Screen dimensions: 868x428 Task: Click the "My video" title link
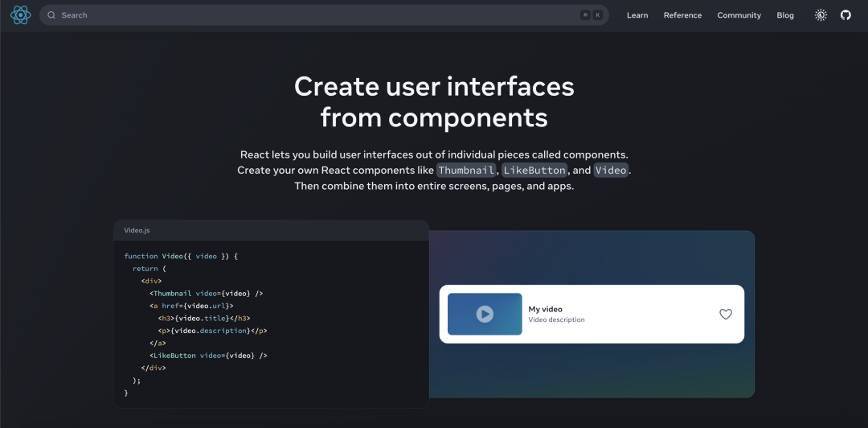click(x=545, y=310)
